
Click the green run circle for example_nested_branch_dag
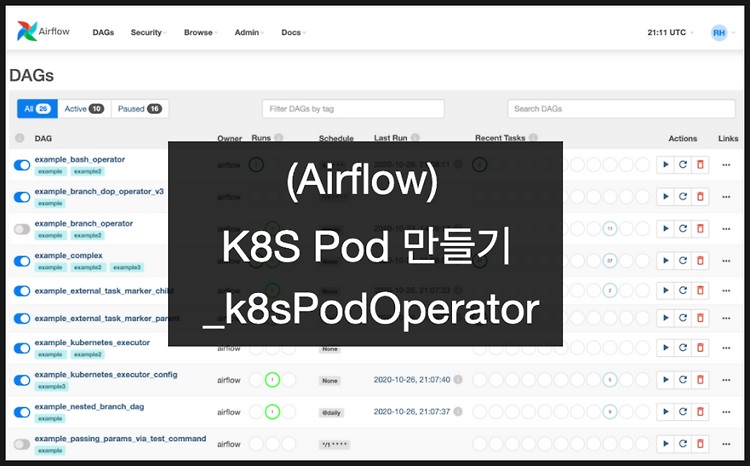272,412
